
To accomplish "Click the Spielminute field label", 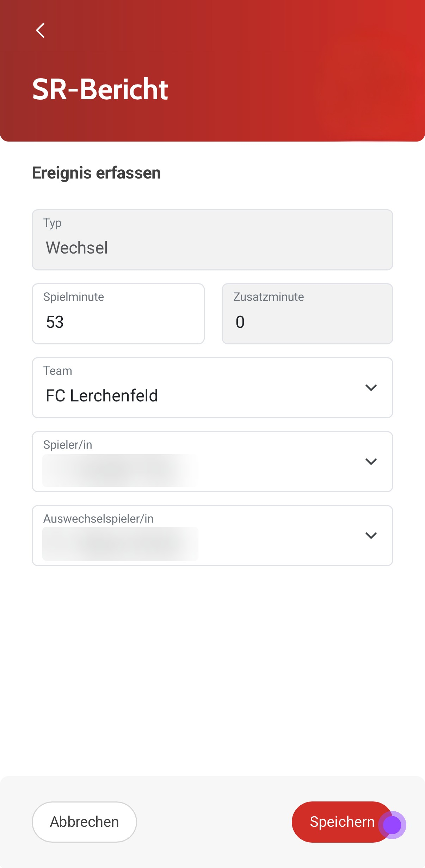I will click(x=74, y=297).
